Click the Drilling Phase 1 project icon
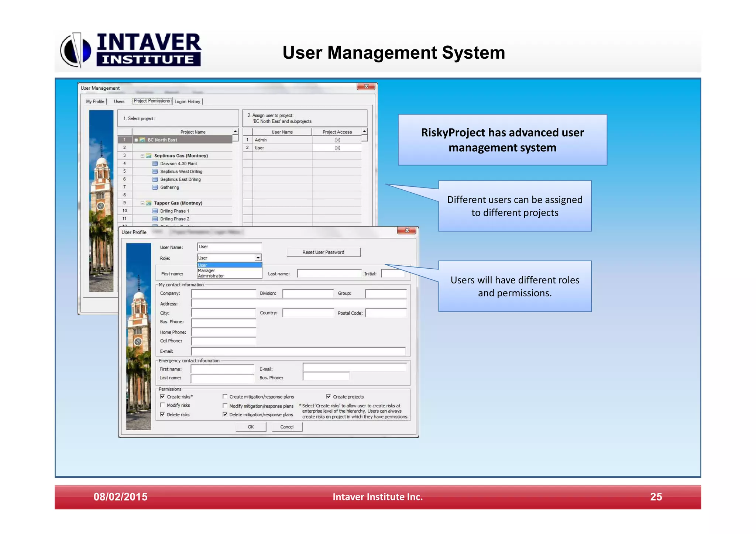756x534 pixels. point(155,211)
